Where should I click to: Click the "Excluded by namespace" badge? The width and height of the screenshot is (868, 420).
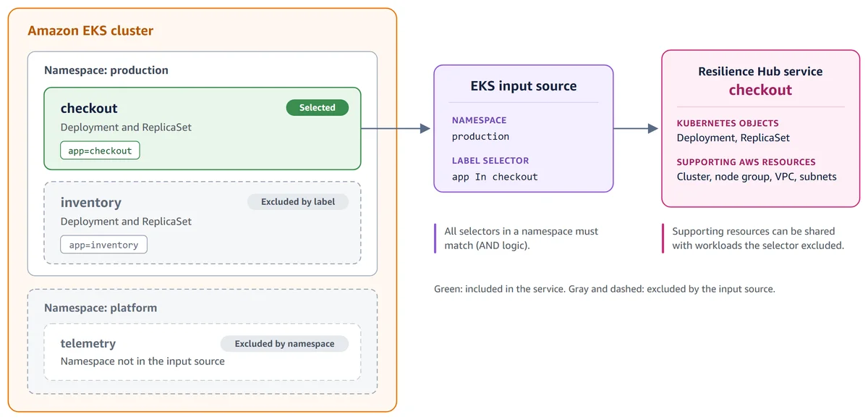coord(284,344)
